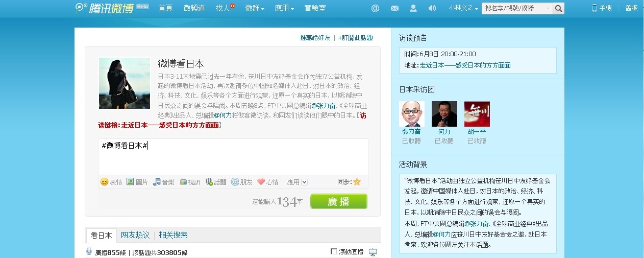Mention a friend with 朋友
Screen dimensions: 644x258
(x=242, y=182)
